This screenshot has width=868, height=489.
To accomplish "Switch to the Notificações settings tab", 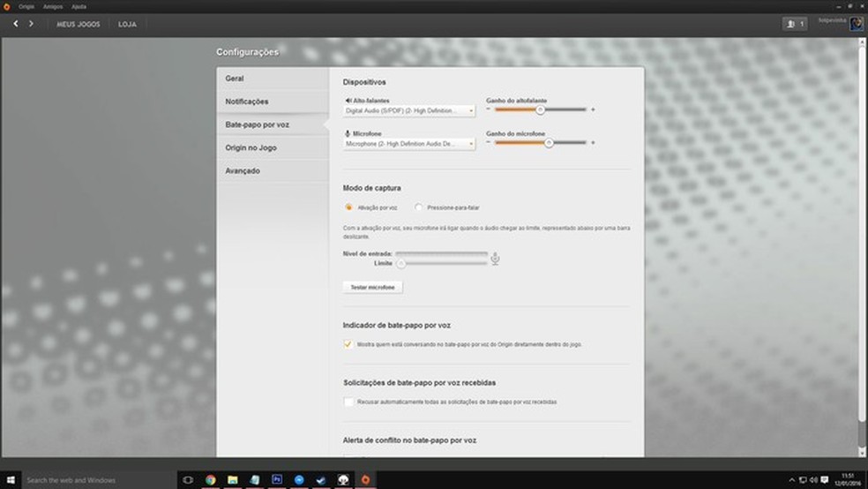I will coord(273,102).
